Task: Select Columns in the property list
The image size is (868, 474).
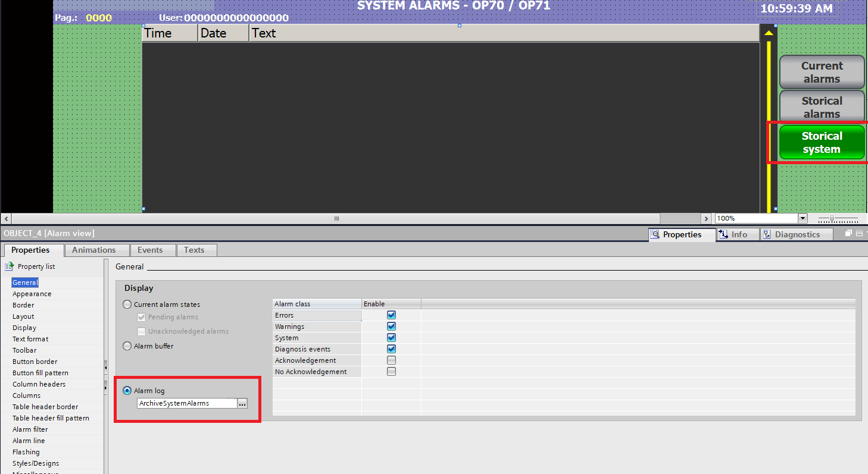Action: (27, 395)
